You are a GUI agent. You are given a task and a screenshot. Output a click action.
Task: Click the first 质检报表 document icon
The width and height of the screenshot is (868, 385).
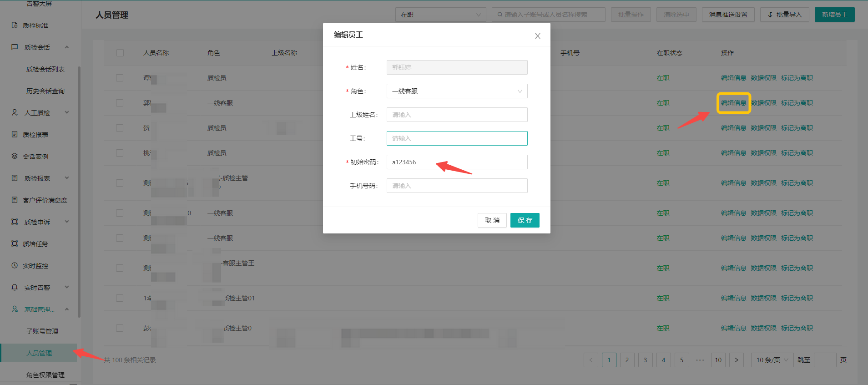15,134
